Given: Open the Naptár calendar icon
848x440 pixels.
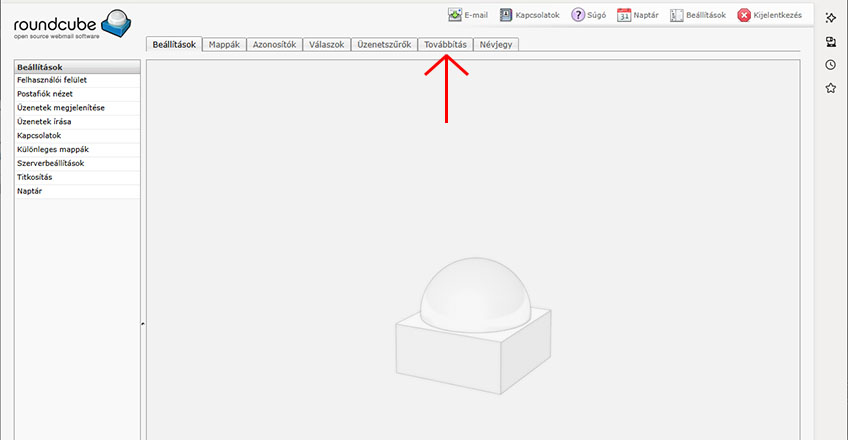Looking at the screenshot, I should pyautogui.click(x=624, y=15).
